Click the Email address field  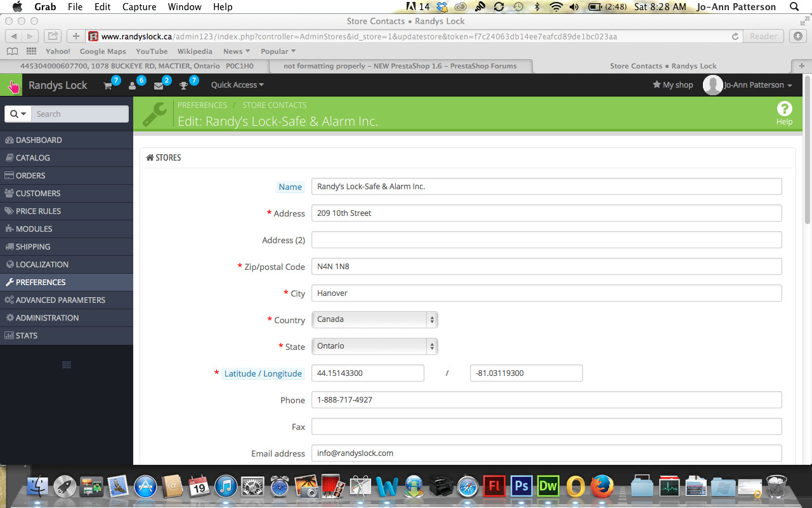547,453
